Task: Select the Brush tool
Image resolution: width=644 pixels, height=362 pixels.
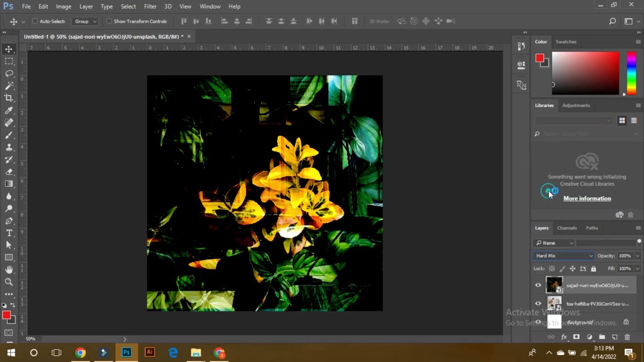Action: pos(9,135)
